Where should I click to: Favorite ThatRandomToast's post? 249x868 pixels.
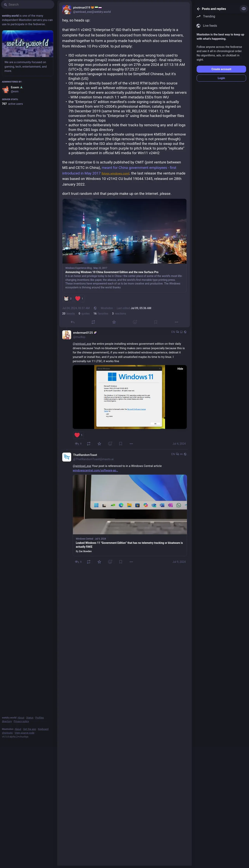tap(99, 562)
